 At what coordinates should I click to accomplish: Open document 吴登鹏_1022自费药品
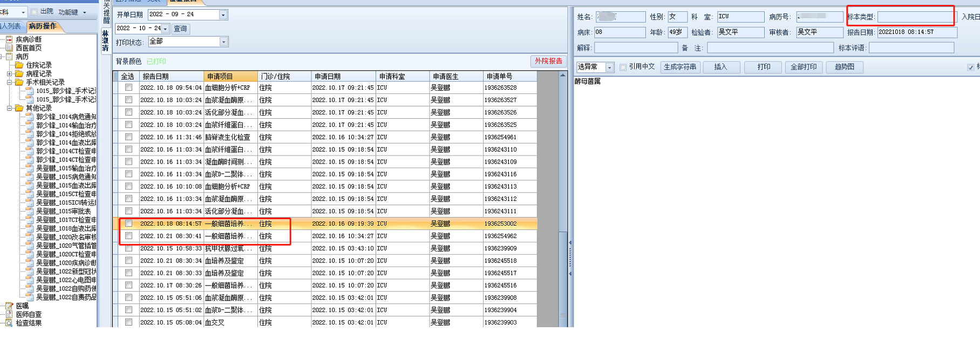(x=66, y=297)
